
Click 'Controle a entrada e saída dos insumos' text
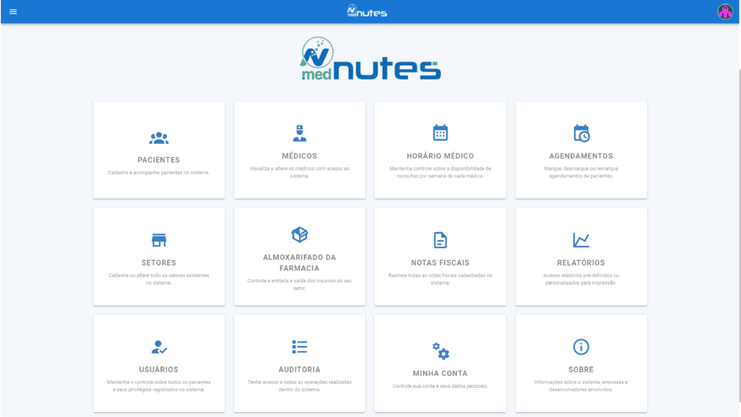(x=299, y=284)
